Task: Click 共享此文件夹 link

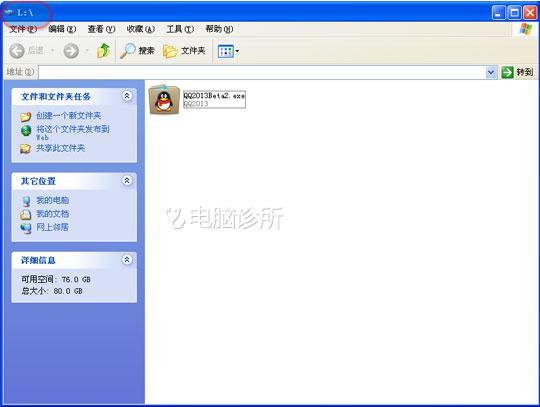Action: pos(60,148)
